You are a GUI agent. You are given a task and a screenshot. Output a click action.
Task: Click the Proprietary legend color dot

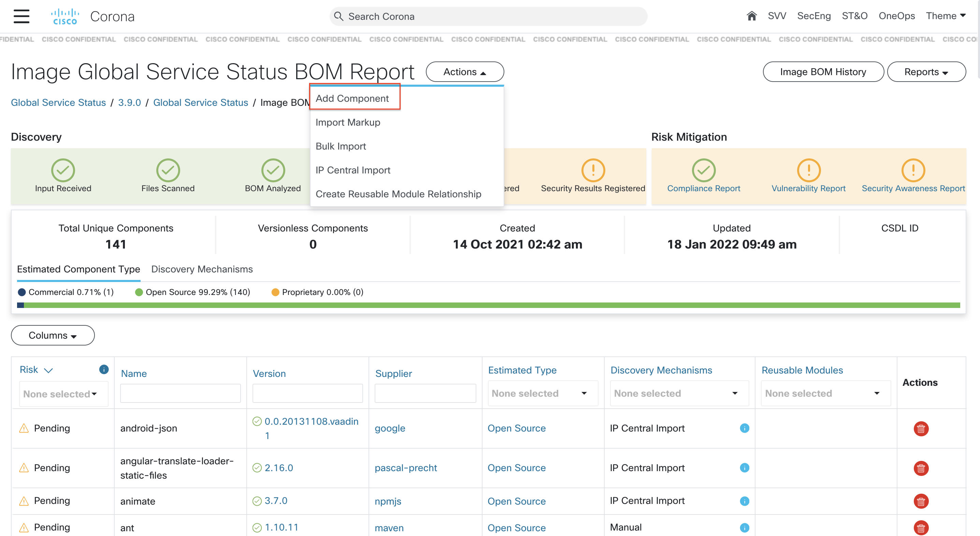coord(275,292)
